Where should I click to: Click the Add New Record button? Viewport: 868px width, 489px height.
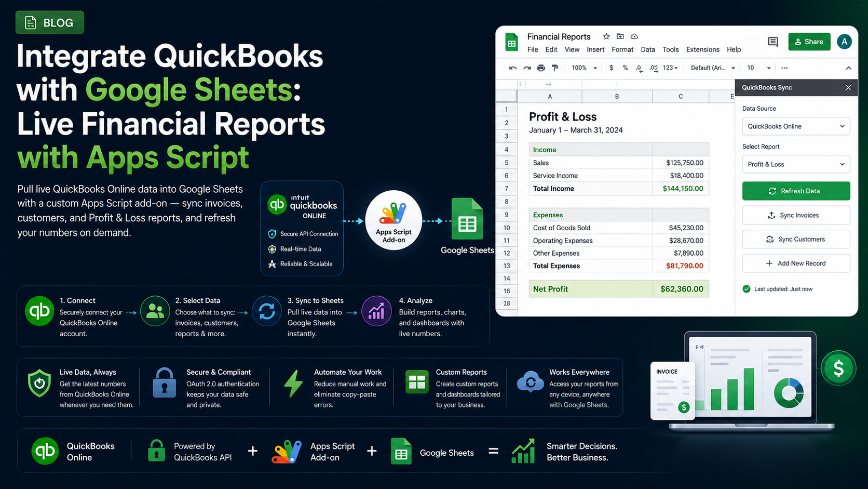tap(796, 263)
